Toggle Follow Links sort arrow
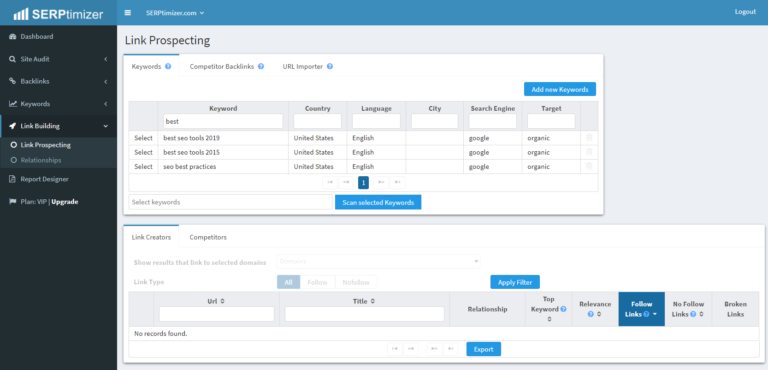This screenshot has width=768, height=370. (x=655, y=315)
